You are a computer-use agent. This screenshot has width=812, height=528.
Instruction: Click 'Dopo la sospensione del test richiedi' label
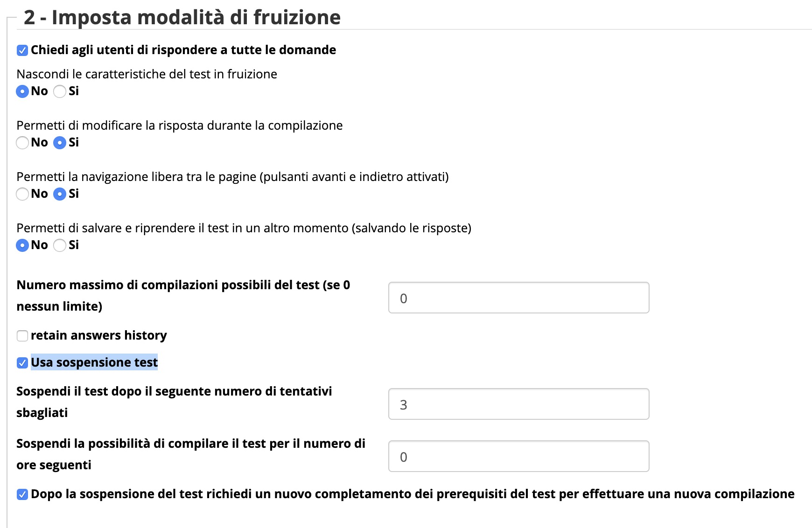(x=412, y=494)
